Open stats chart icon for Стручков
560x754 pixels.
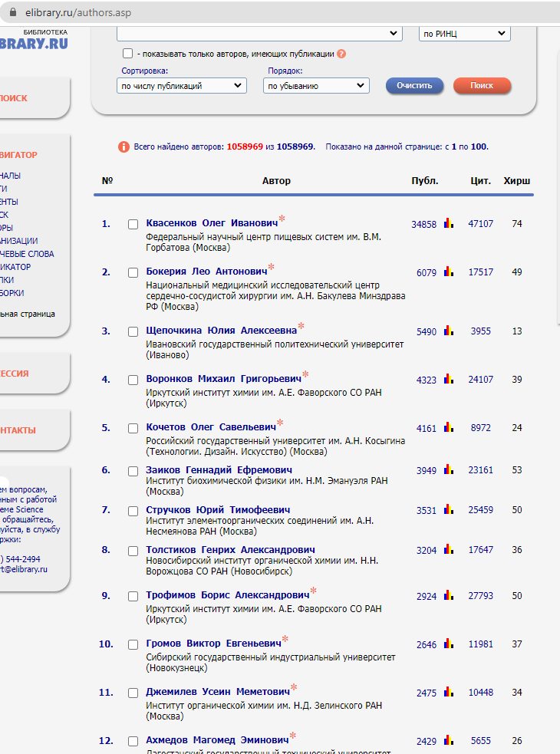pos(449,509)
